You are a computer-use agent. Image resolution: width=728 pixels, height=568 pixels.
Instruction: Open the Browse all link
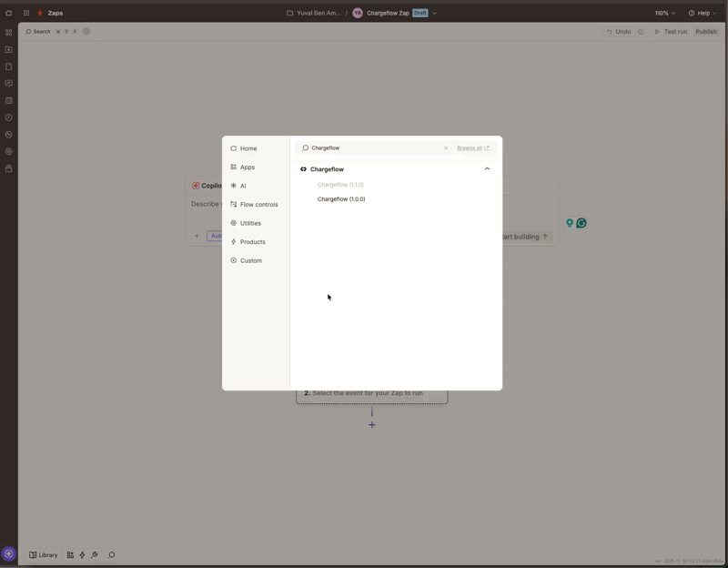point(472,147)
